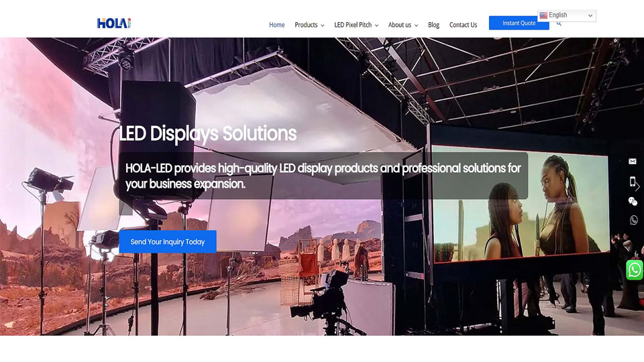
Task: Open the Products menu
Action: [306, 25]
